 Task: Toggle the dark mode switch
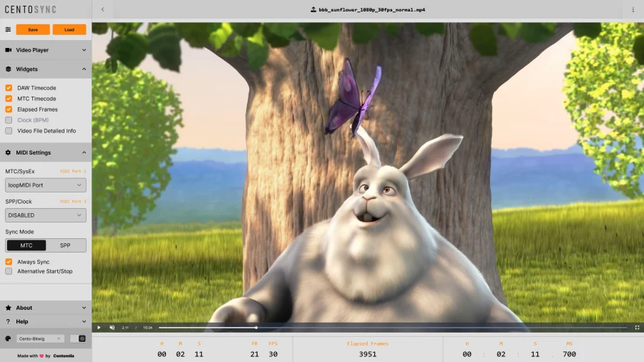(78, 338)
